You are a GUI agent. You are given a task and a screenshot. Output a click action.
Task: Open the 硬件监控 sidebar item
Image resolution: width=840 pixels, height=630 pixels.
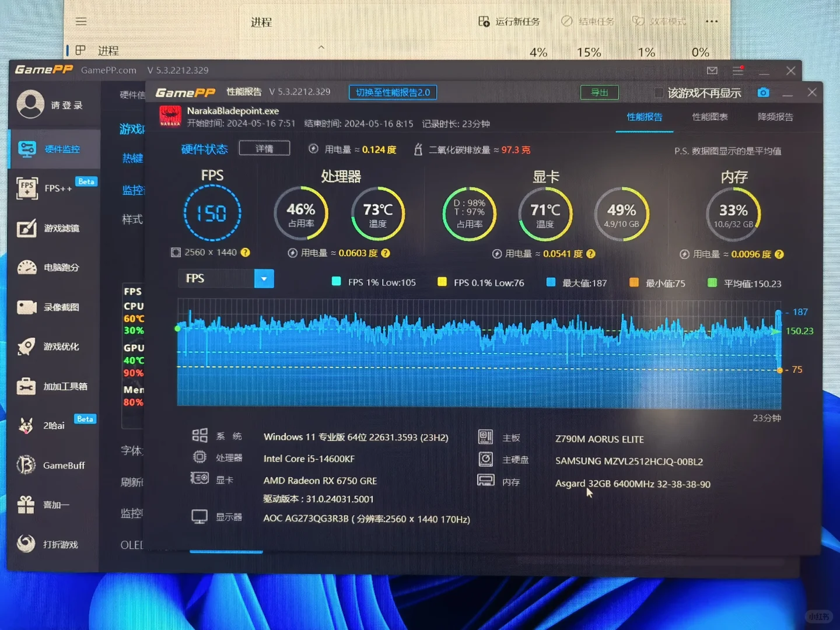(x=54, y=149)
